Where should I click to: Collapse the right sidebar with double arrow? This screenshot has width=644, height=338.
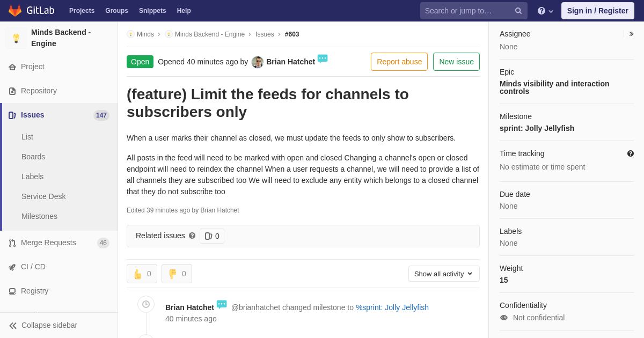631,34
